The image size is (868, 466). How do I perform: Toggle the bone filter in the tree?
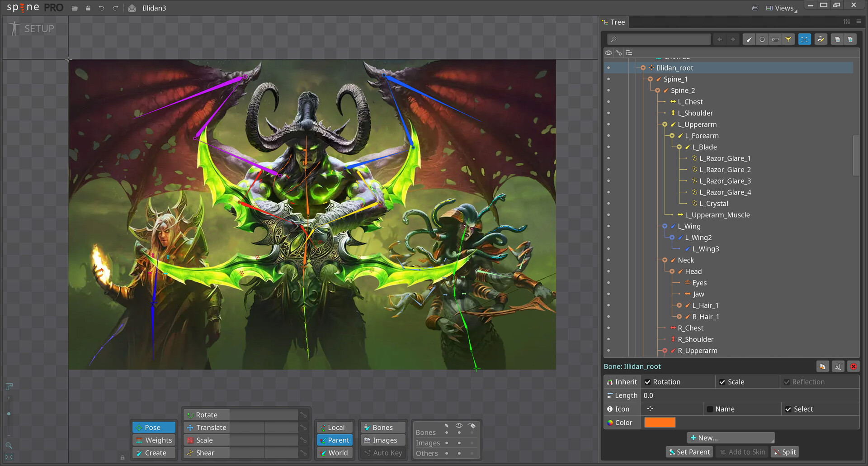click(749, 39)
